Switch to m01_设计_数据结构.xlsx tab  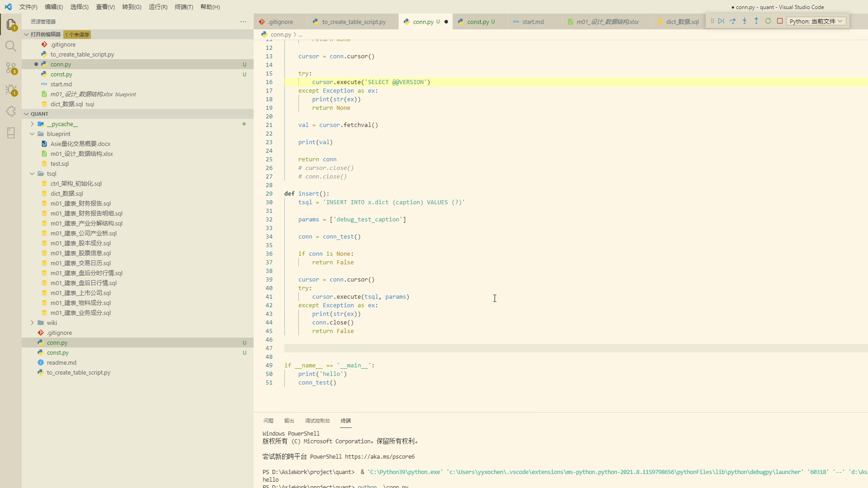click(x=607, y=22)
